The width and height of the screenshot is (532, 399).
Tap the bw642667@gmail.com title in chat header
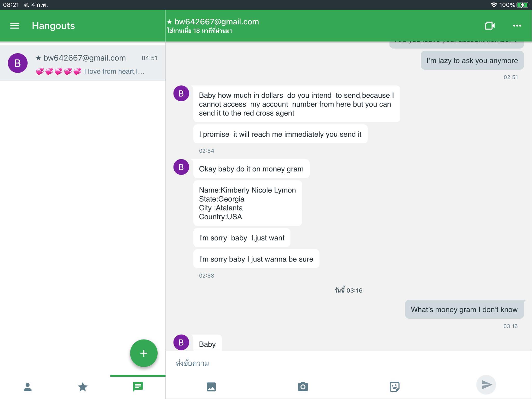[x=216, y=22]
